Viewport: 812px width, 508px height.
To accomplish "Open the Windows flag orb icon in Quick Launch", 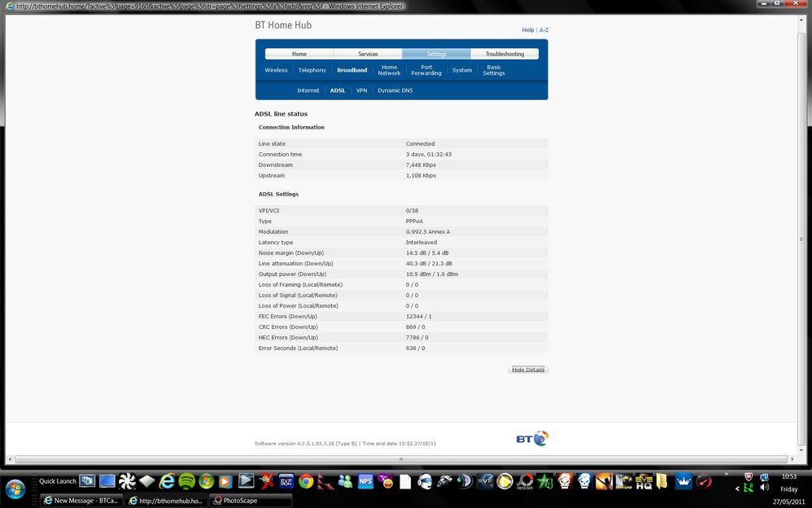I will [206, 481].
